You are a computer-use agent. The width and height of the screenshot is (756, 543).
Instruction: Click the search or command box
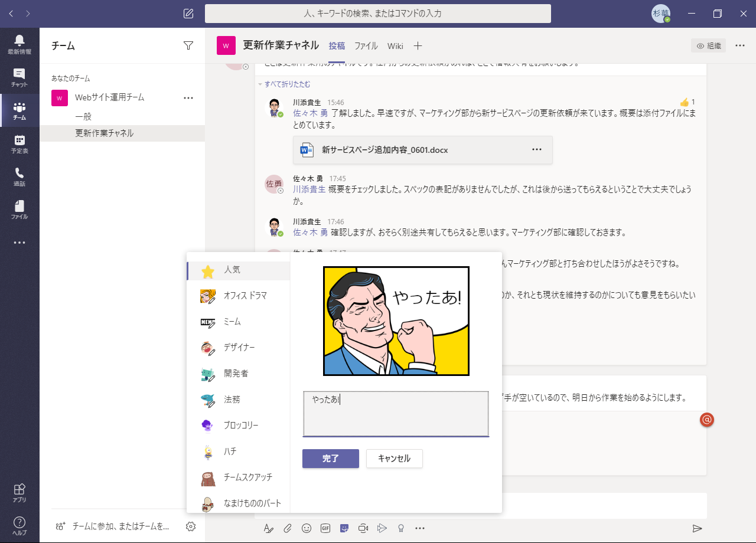click(x=378, y=14)
